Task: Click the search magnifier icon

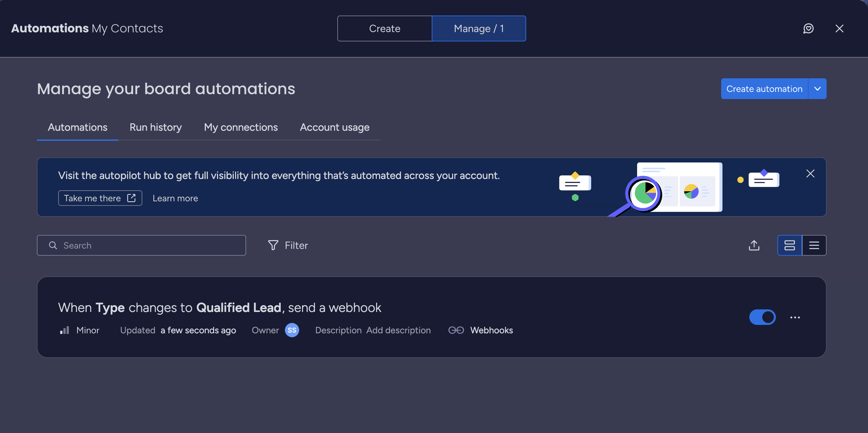Action: click(x=53, y=245)
